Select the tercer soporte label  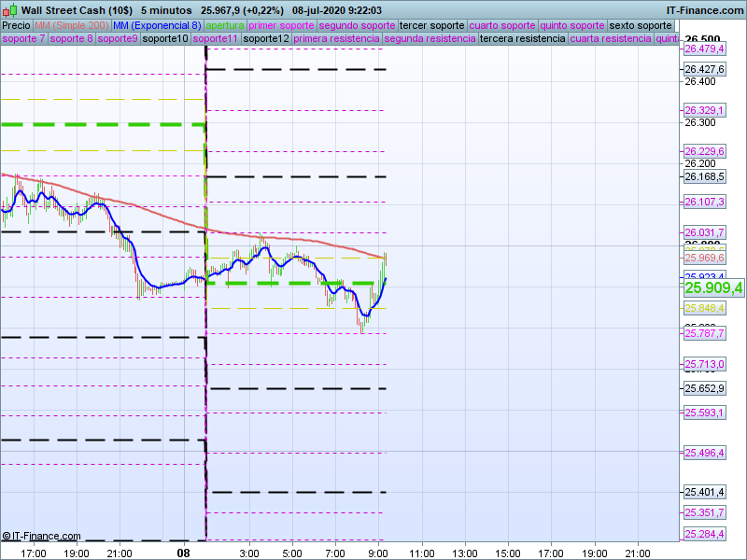coord(431,25)
